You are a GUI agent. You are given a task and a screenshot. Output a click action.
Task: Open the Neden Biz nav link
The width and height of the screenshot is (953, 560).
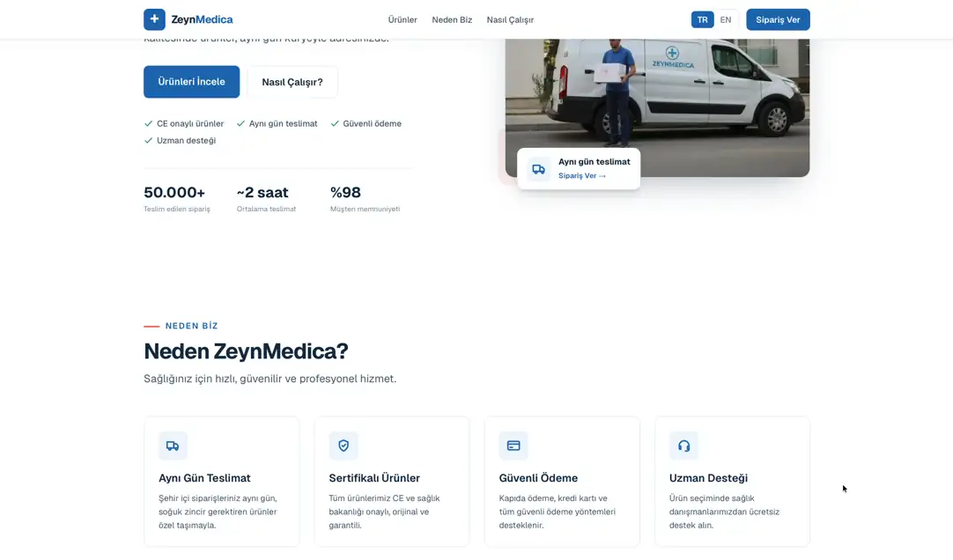[452, 19]
